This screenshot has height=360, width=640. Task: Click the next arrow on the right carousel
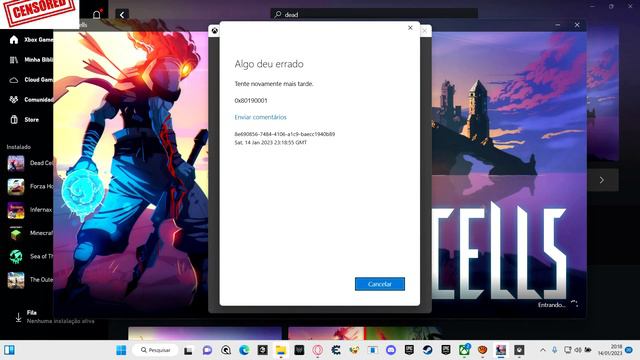click(602, 180)
